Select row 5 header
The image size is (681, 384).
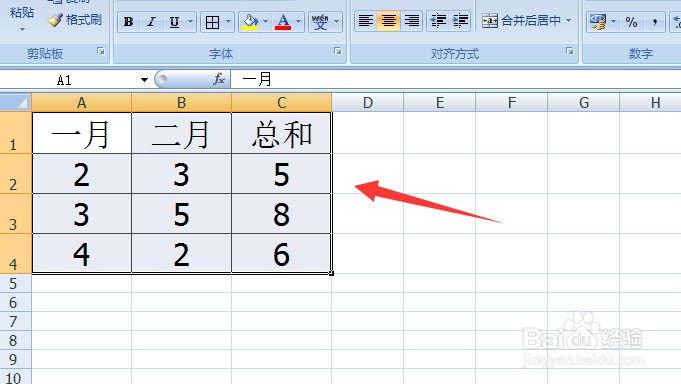16,283
